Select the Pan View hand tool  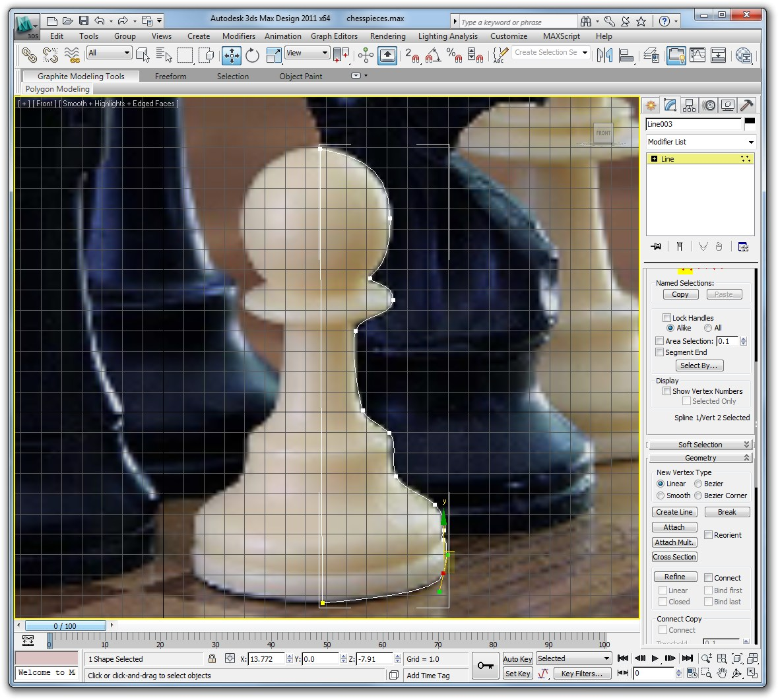click(x=723, y=674)
